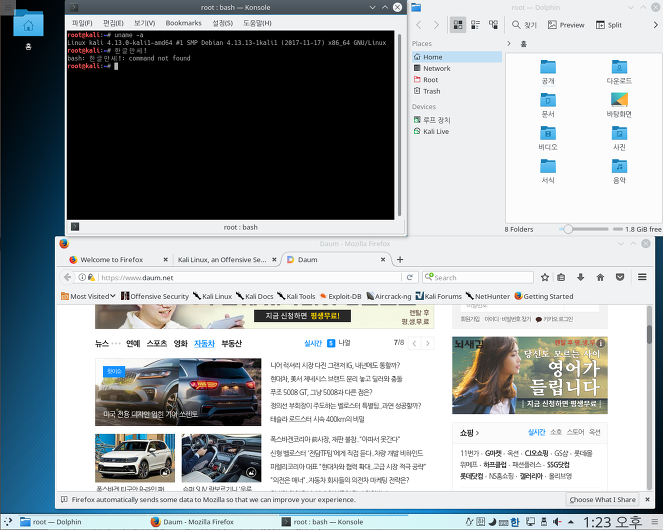Switch Dolphin to Details tree view mode
The width and height of the screenshot is (663, 530).
click(x=493, y=25)
